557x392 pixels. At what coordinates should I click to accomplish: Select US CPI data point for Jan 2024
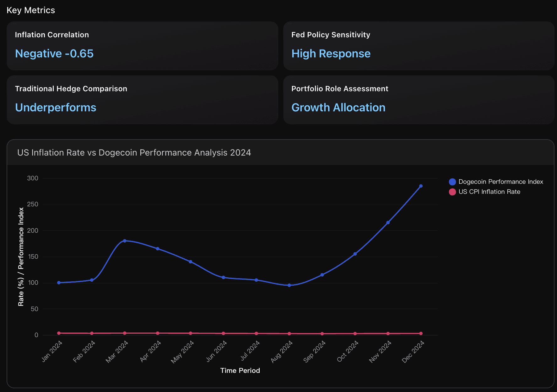click(59, 333)
